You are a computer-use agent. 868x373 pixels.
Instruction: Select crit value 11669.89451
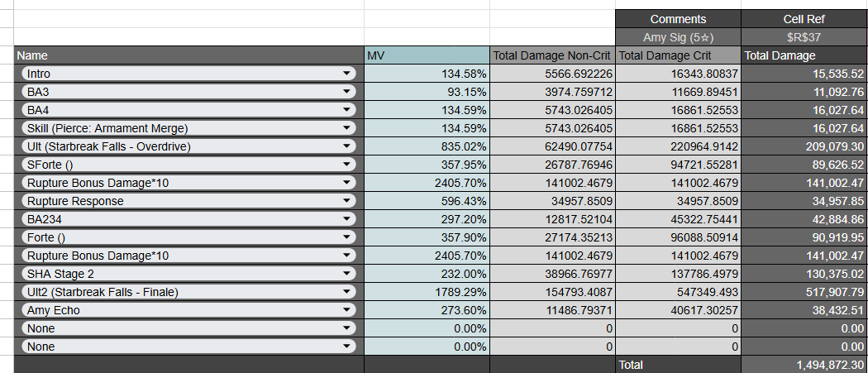click(678, 92)
